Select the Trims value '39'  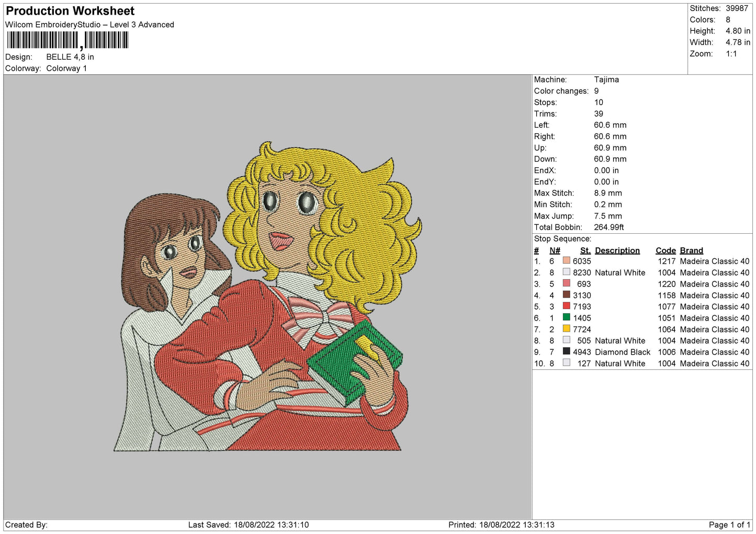(599, 114)
